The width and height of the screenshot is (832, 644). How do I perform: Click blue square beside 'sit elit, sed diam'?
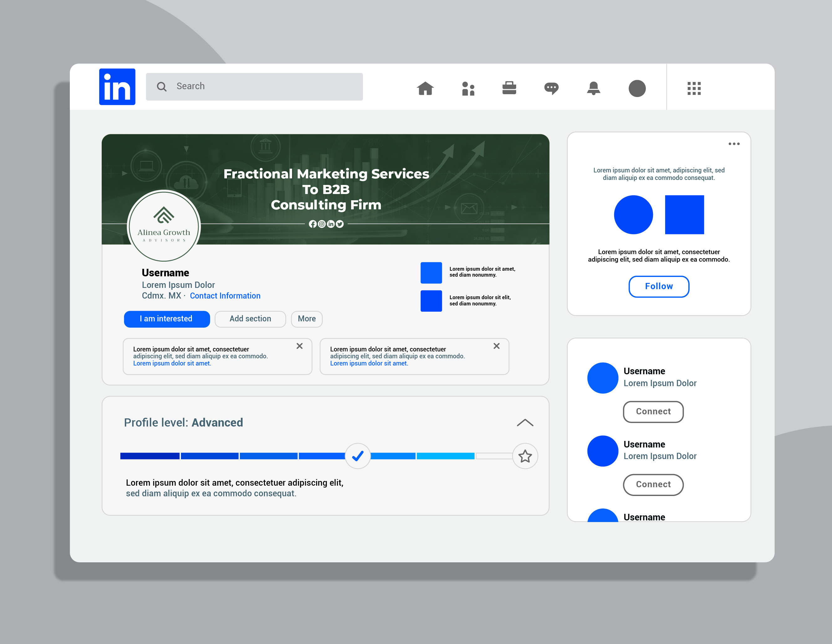click(431, 301)
